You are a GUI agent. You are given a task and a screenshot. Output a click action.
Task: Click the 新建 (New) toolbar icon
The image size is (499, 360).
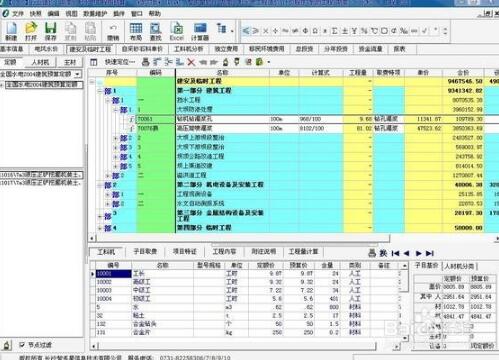tap(11, 31)
